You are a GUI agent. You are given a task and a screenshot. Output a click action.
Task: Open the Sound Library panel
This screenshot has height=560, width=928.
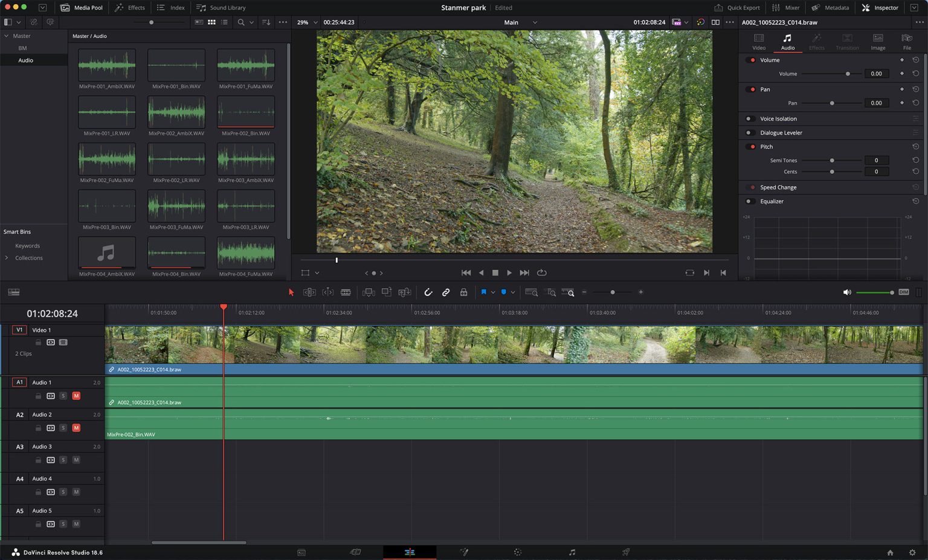pos(221,8)
